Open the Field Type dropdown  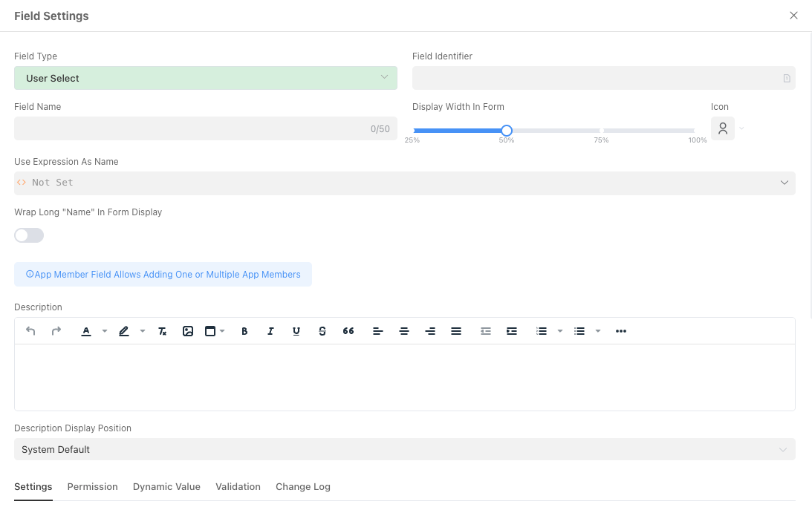point(205,78)
